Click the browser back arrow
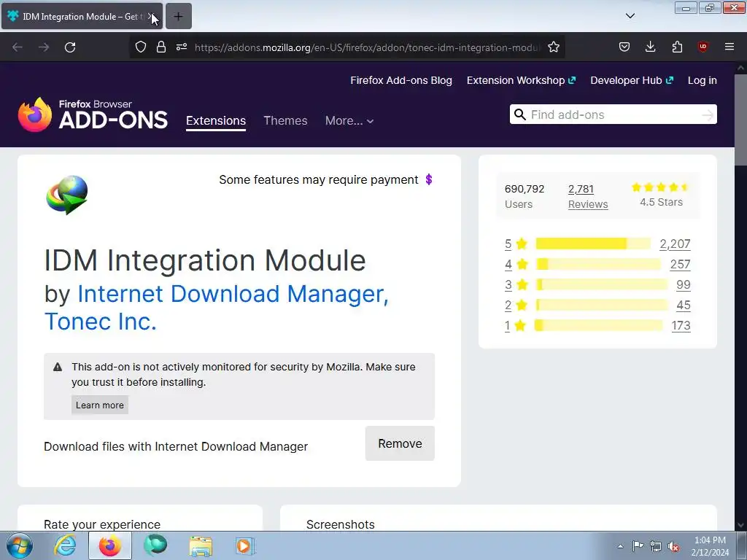747x560 pixels. [18, 47]
